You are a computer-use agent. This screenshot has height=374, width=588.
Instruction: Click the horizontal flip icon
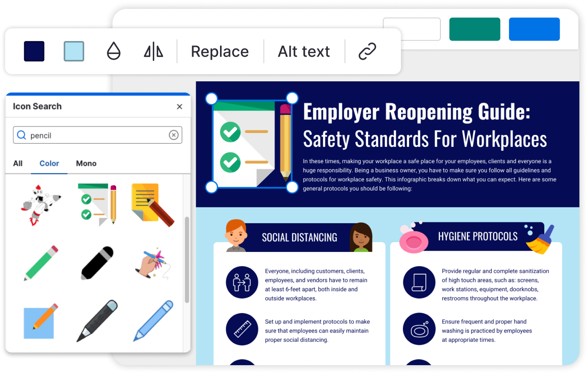(x=153, y=51)
